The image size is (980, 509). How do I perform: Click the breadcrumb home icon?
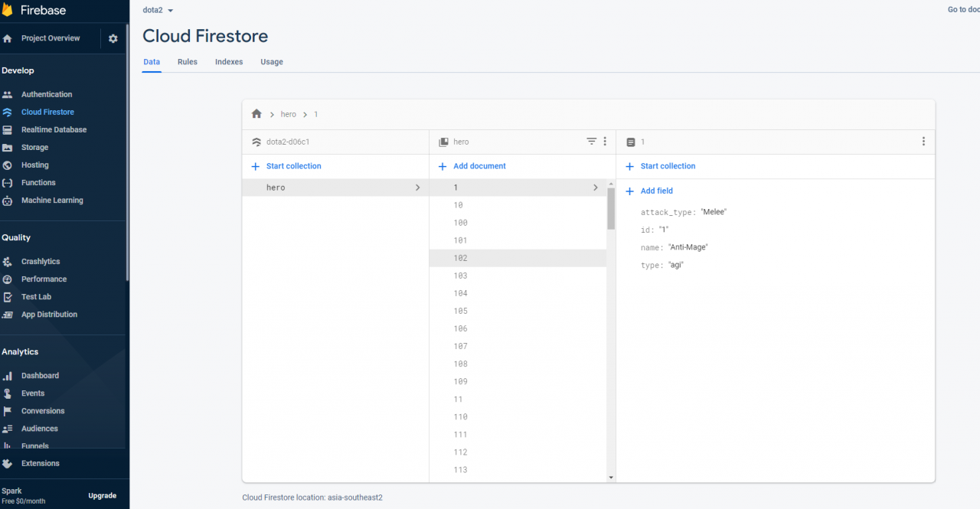click(256, 113)
